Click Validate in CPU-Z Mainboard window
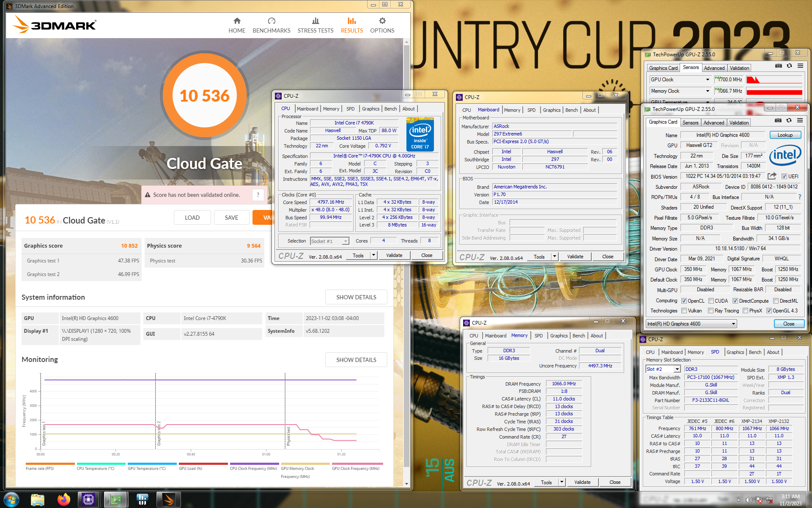Image resolution: width=812 pixels, height=508 pixels. click(575, 257)
